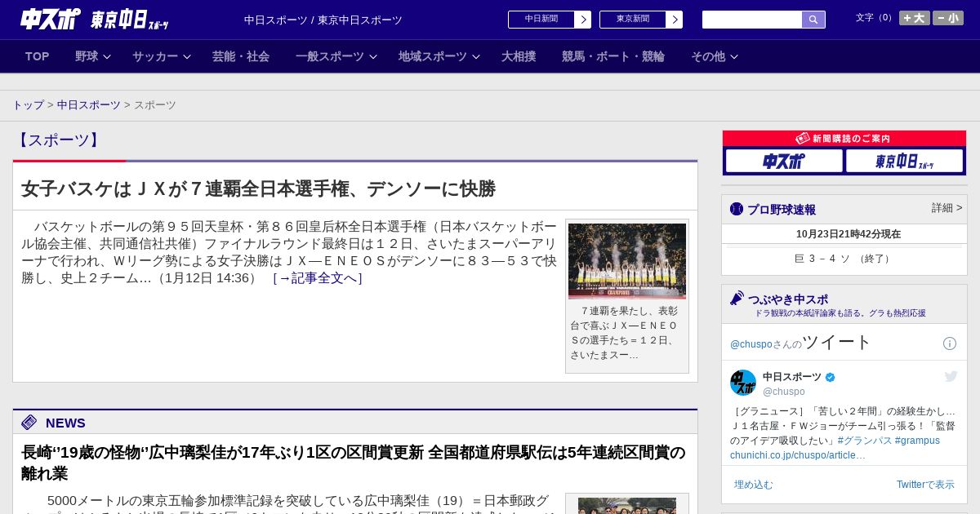Focus the header search input field
The image size is (980, 514).
click(752, 20)
